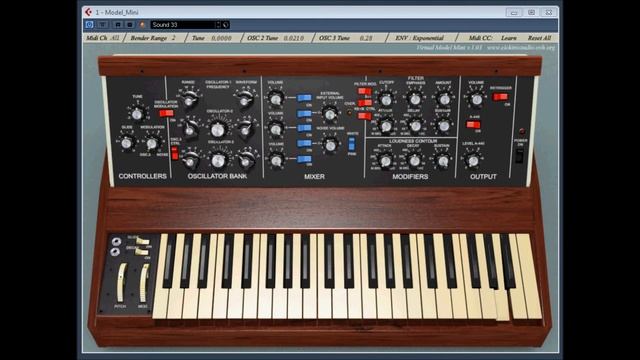Toggle the OSC 3 CTRL red switch
Image resolution: width=640 pixels, height=360 pixels.
(x=175, y=153)
